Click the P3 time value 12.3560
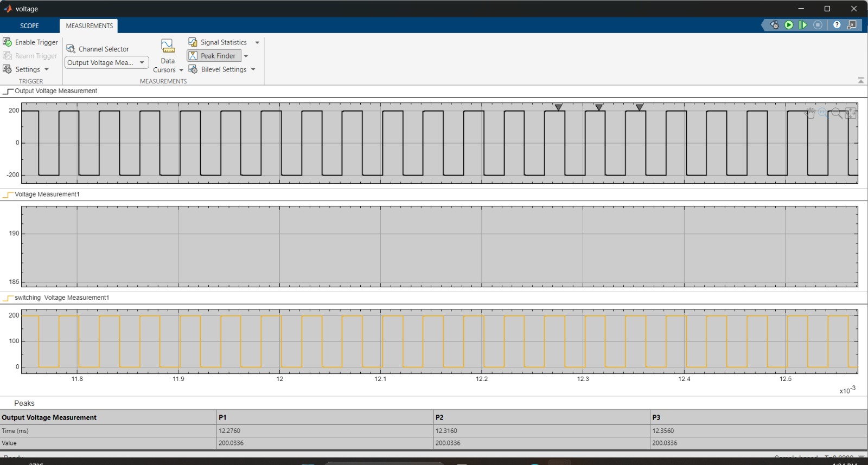This screenshot has width=868, height=465. click(663, 431)
